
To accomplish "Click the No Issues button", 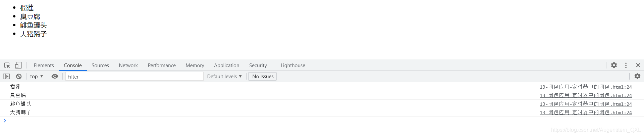I will 263,77.
